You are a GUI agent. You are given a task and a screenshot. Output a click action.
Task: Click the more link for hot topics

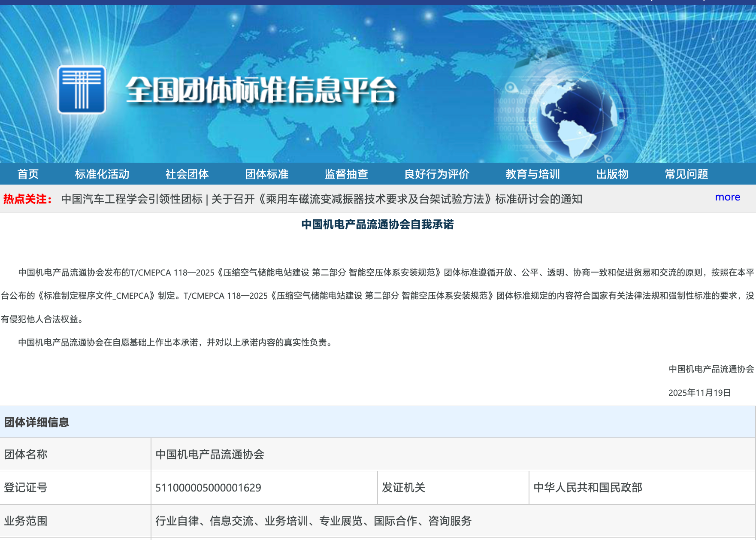click(727, 197)
